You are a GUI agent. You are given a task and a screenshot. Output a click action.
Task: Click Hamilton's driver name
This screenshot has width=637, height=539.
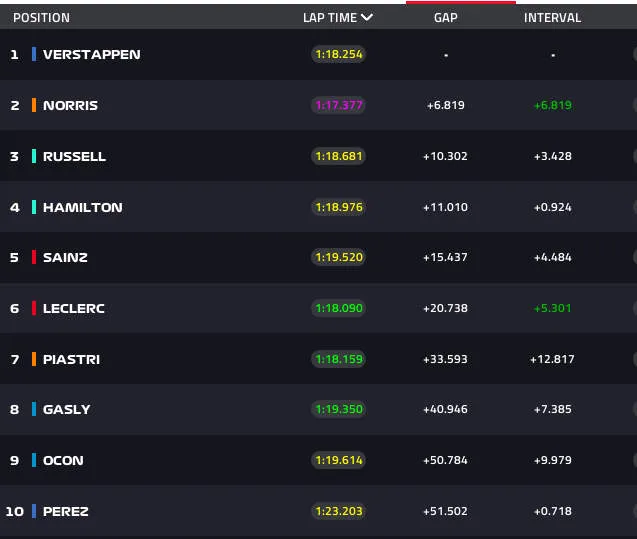tap(83, 207)
